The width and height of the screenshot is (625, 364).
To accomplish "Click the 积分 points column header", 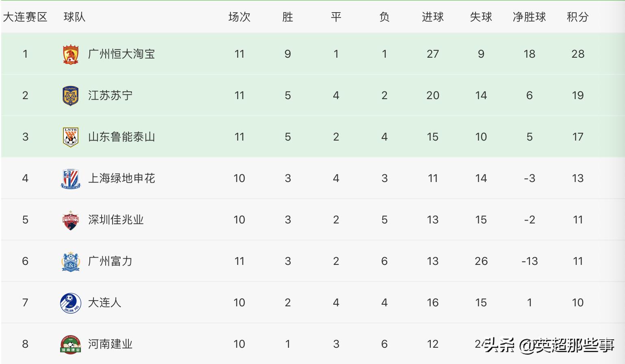I will [x=577, y=17].
